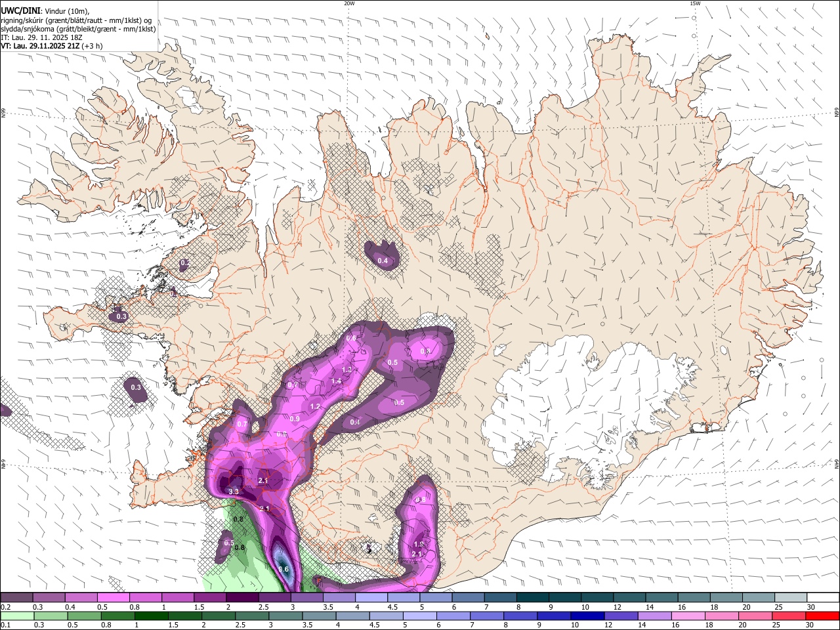840x630 pixels.
Task: Click the 'rigning/skúrir' legend description line
Action: pyautogui.click(x=76, y=20)
